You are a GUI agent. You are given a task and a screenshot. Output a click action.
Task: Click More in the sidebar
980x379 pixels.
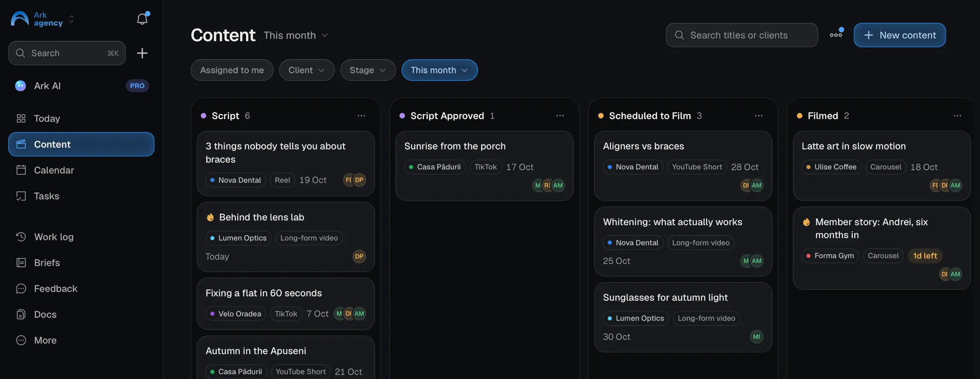coord(81,340)
